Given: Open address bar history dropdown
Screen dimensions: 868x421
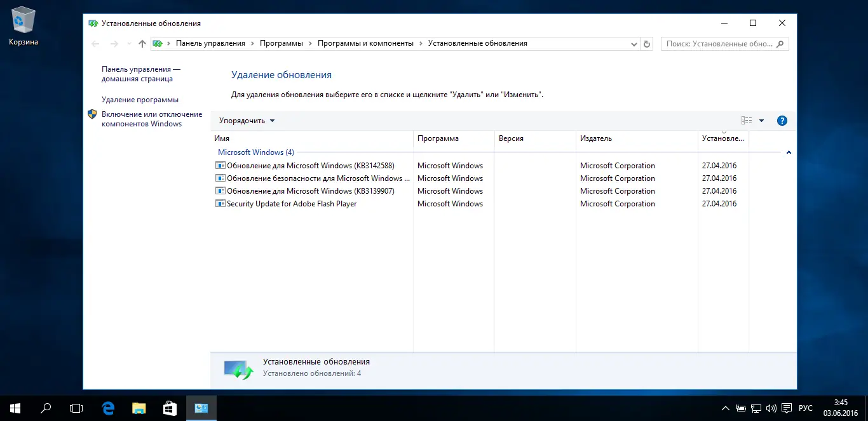Looking at the screenshot, I should point(634,44).
